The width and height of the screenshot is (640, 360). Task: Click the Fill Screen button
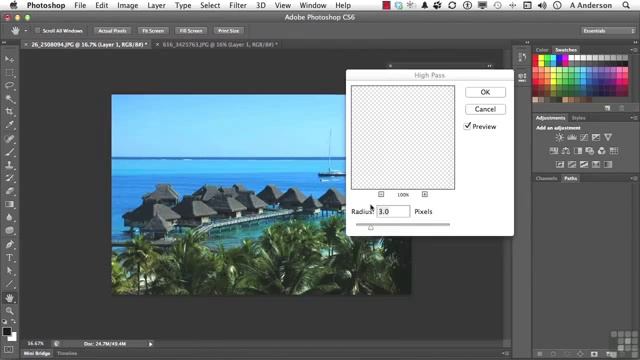(191, 31)
